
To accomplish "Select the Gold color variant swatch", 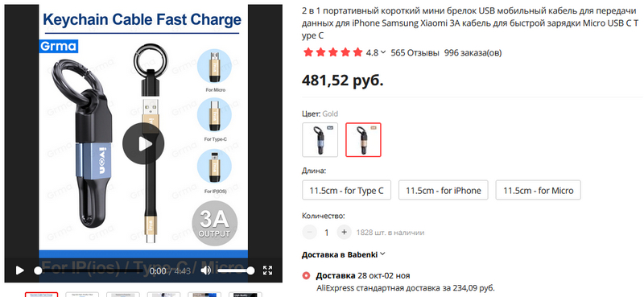I will click(363, 140).
